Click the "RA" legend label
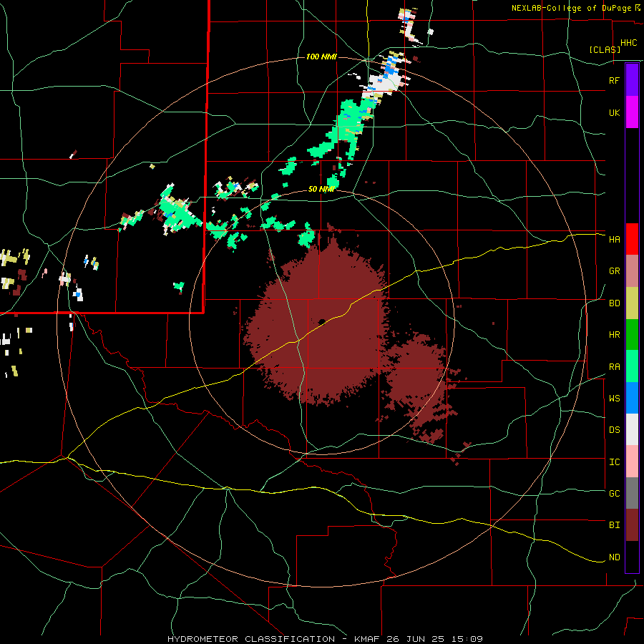The image size is (644, 644). [x=614, y=367]
